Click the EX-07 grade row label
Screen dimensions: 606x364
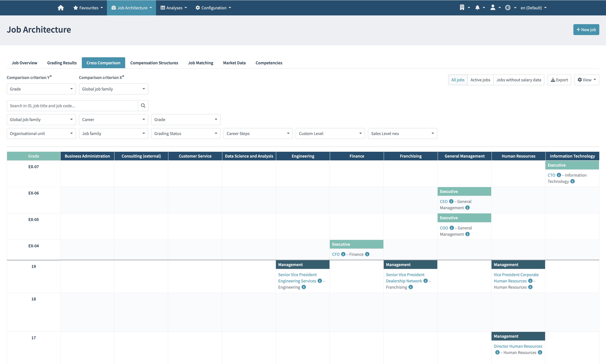pos(34,167)
